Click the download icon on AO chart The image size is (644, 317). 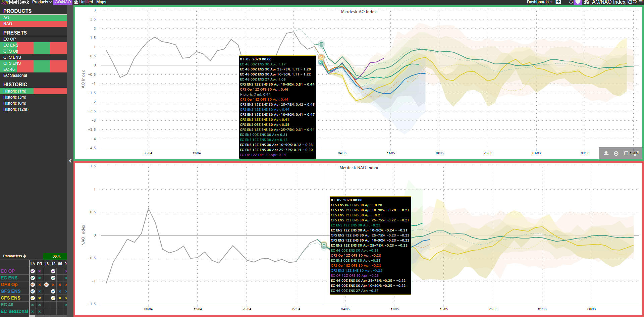[606, 153]
